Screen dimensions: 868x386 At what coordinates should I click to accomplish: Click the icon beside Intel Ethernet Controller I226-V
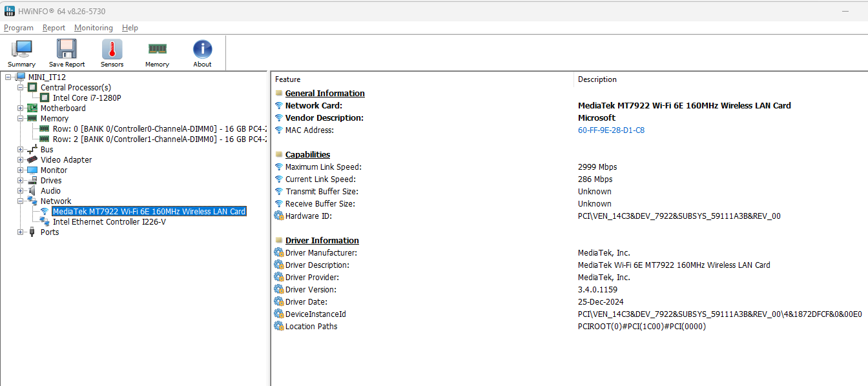click(45, 222)
